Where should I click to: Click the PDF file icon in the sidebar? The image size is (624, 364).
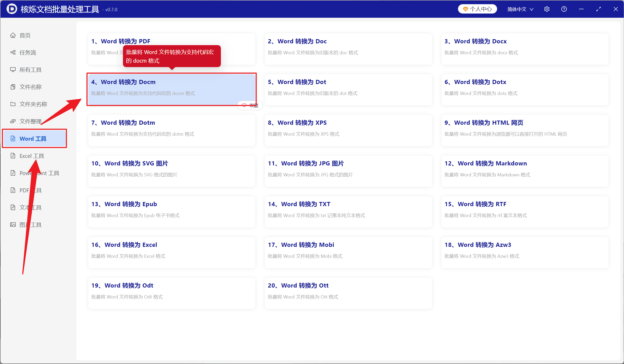pos(13,190)
